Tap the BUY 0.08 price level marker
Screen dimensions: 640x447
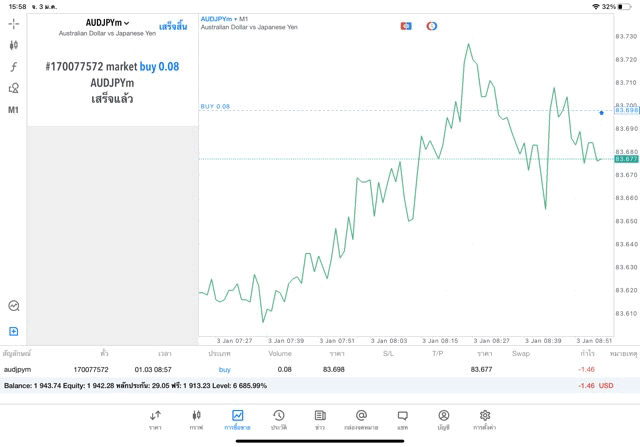coord(215,106)
